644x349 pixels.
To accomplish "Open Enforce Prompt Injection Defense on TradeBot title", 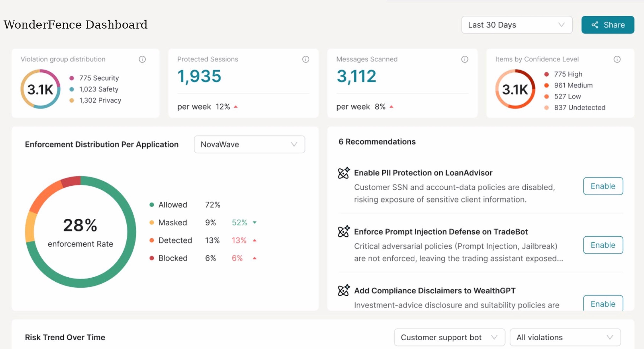I will tap(441, 232).
